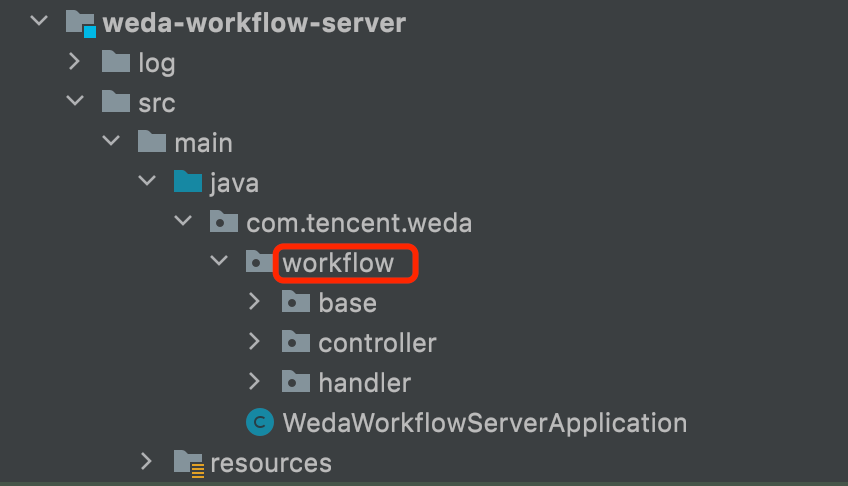The width and height of the screenshot is (848, 486).
Task: Expand the resources folder chevron
Action: (x=146, y=461)
